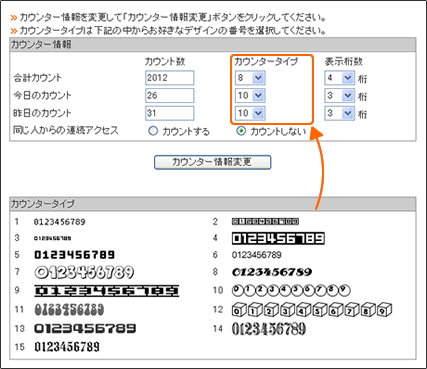This screenshot has width=427, height=369.
Task: Click the 昨日のカウント field showing 31
Action: pos(170,113)
